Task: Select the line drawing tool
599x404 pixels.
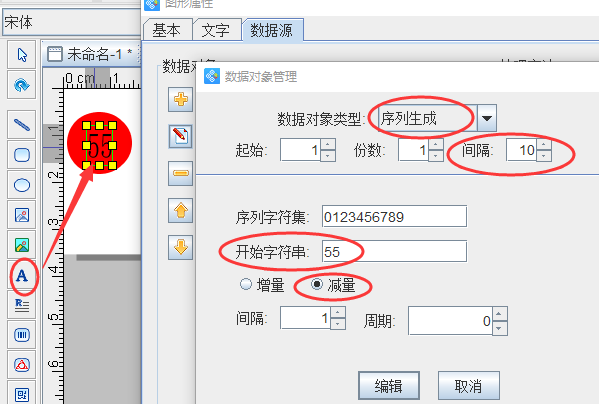Action: tap(22, 124)
